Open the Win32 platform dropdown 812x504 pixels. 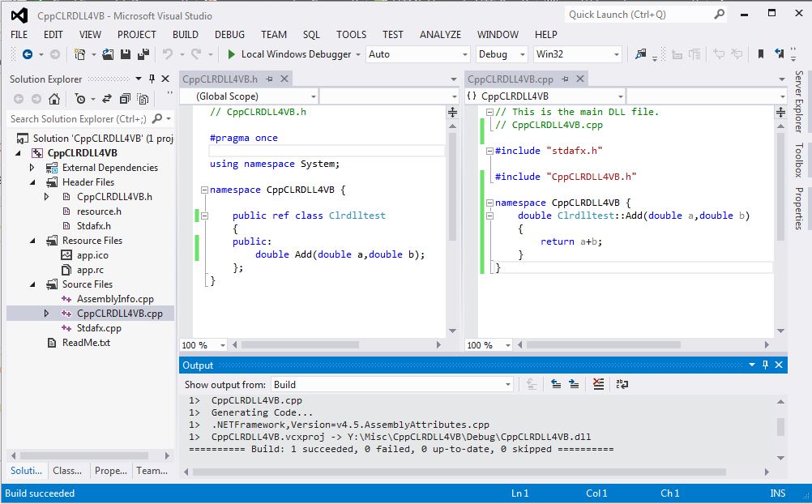tap(577, 53)
